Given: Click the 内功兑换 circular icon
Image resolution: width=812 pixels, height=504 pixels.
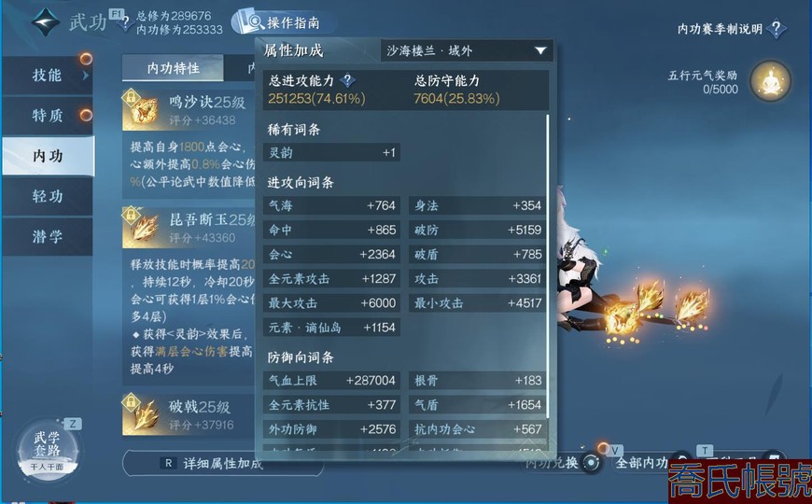Looking at the screenshot, I should point(591,462).
